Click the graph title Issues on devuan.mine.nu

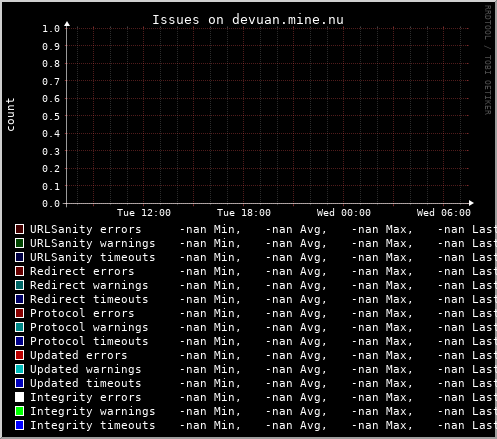click(x=248, y=20)
